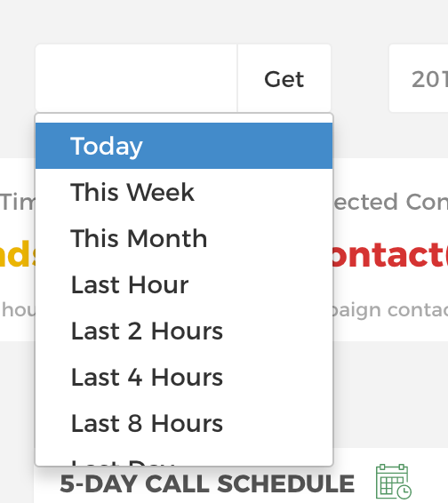Click the yellow statistic value text

(18, 255)
